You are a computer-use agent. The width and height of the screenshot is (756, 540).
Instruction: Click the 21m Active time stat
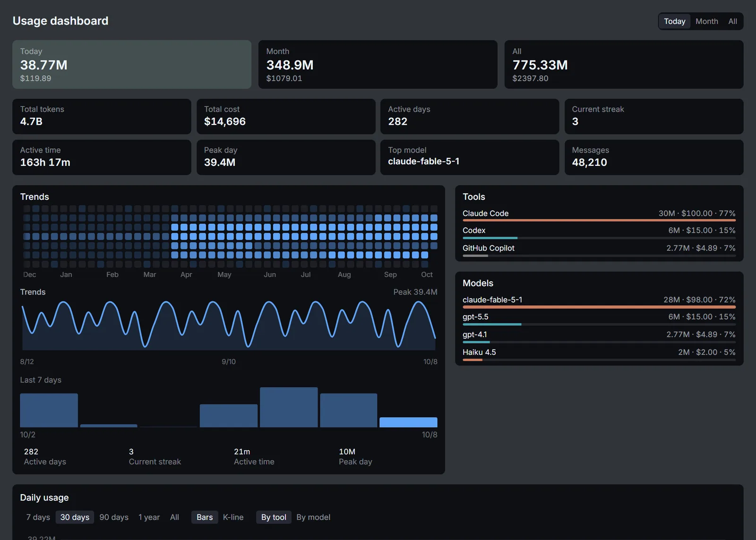(254, 456)
